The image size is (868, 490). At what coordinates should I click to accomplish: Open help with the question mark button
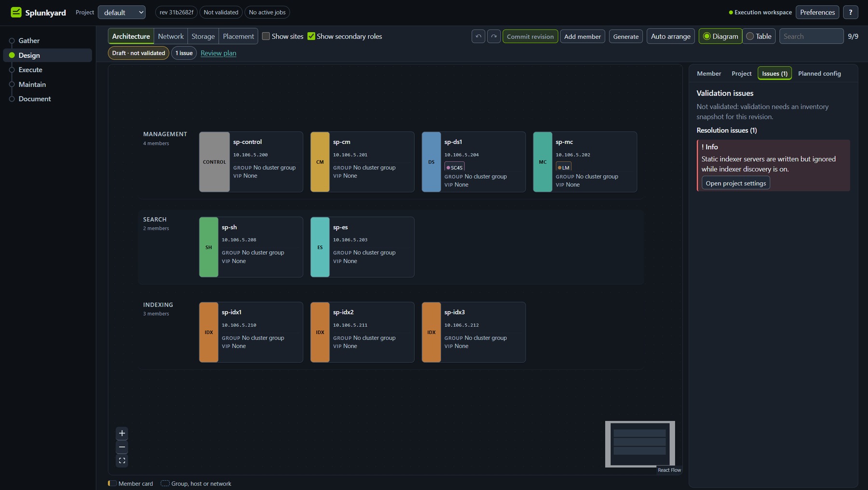[x=851, y=12]
